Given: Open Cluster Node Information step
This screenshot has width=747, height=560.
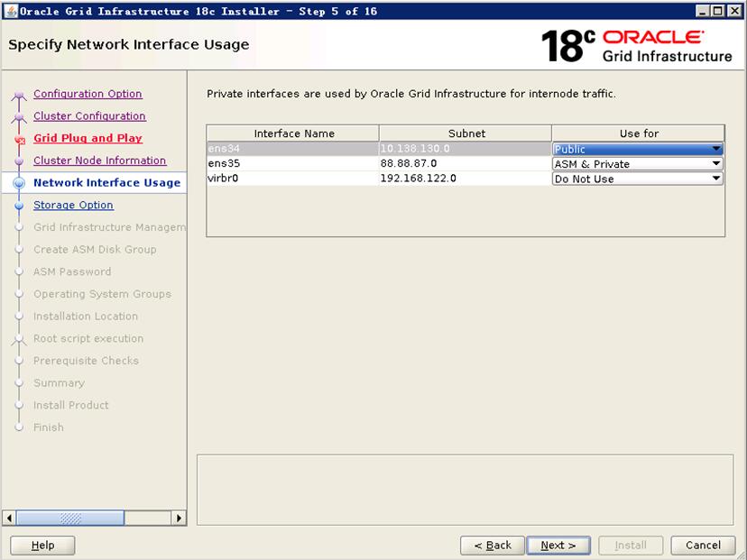Looking at the screenshot, I should pos(99,161).
